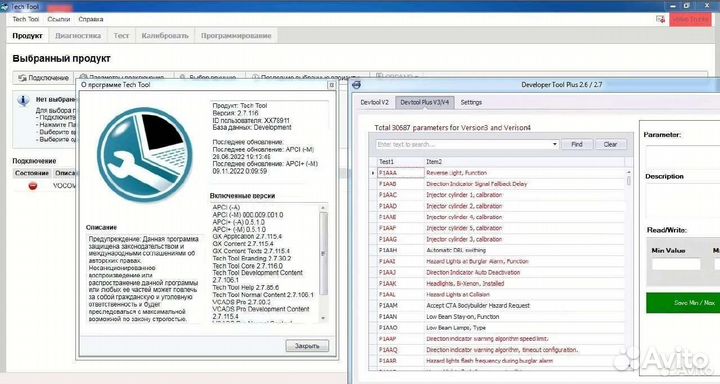Click the up arrow of the versions list scrollbar

323,208
